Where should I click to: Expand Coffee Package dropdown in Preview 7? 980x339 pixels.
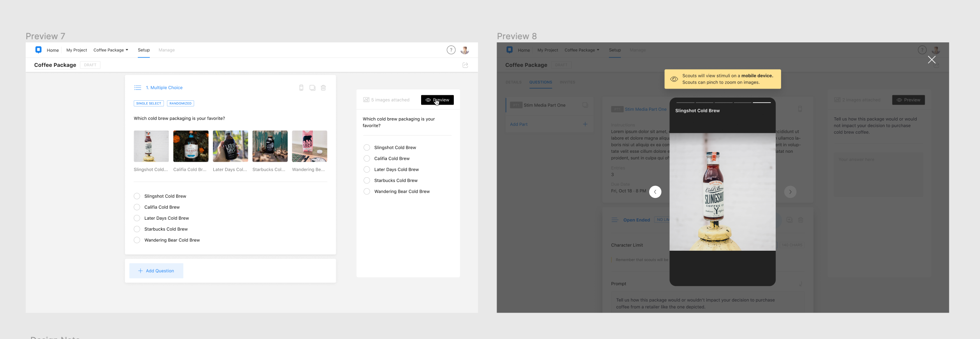point(111,50)
